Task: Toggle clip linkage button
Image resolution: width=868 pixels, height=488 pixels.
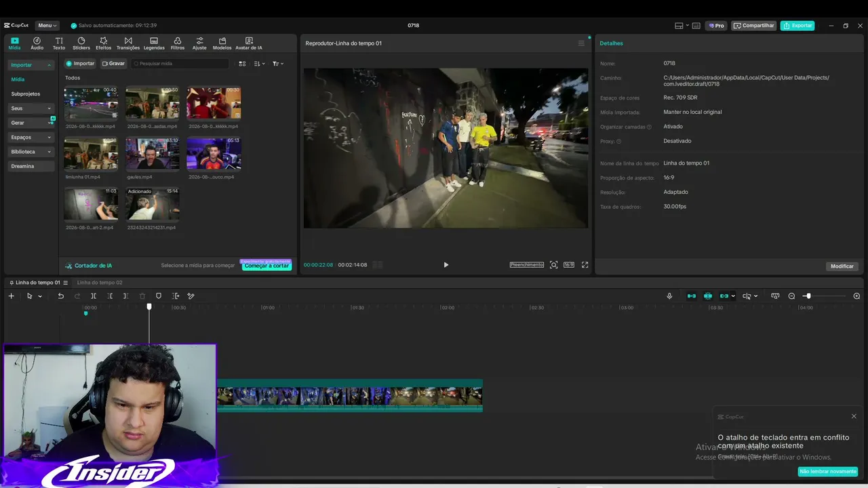Action: 724,296
